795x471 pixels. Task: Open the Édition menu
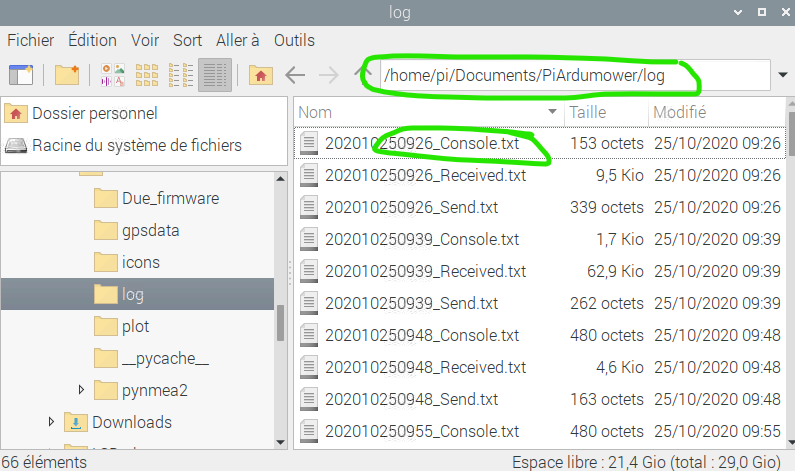(x=92, y=40)
